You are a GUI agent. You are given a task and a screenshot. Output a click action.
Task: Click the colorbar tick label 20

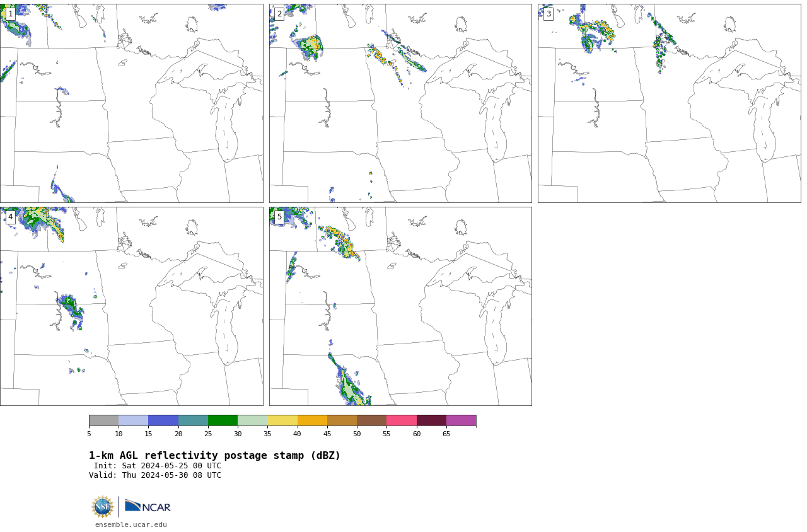pyautogui.click(x=178, y=434)
